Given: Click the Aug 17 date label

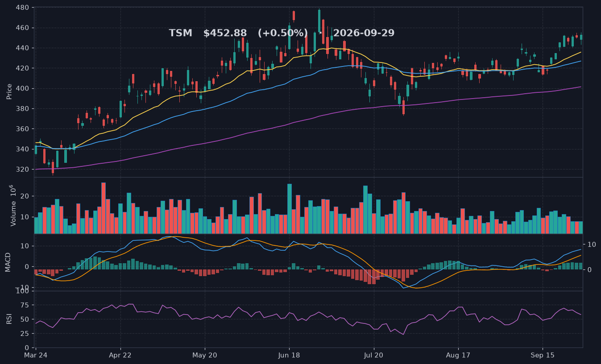Looking at the screenshot, I should coord(458,356).
